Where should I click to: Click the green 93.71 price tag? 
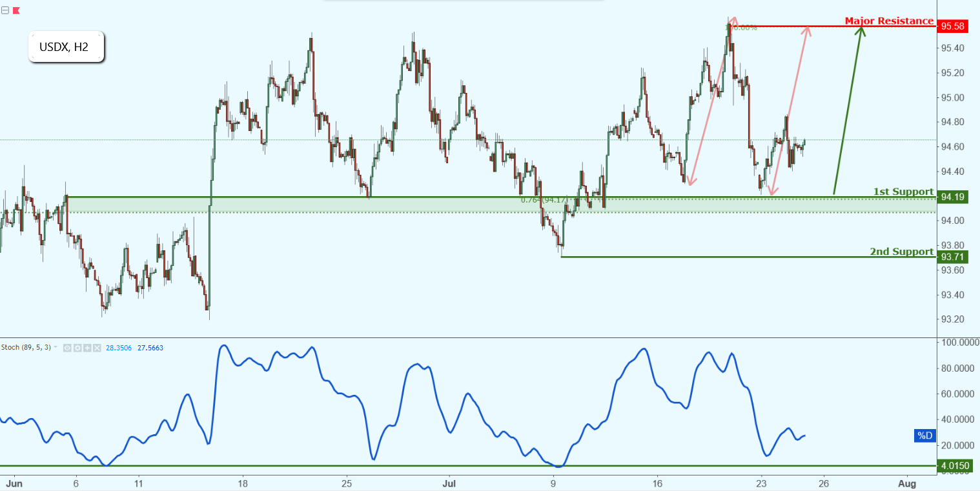tap(952, 257)
